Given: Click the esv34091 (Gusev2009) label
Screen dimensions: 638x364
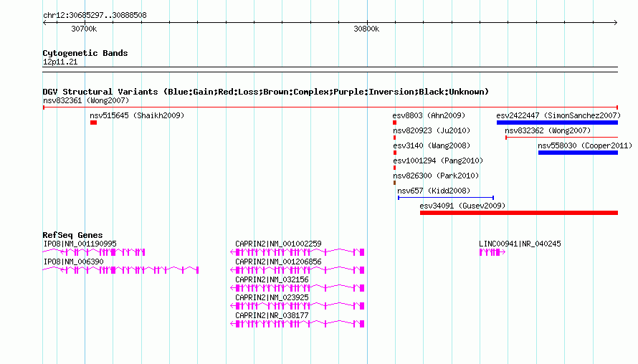Looking at the screenshot, I should [x=462, y=206].
